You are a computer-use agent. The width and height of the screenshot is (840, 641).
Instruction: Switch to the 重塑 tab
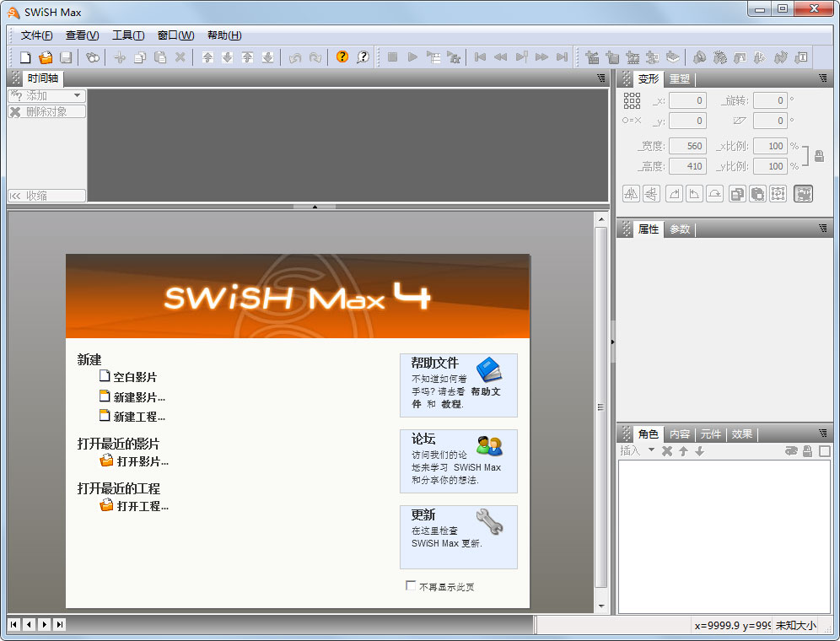coord(680,78)
